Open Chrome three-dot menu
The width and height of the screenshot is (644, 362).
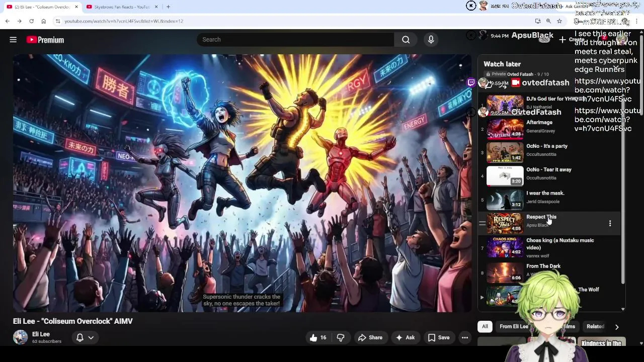click(637, 21)
